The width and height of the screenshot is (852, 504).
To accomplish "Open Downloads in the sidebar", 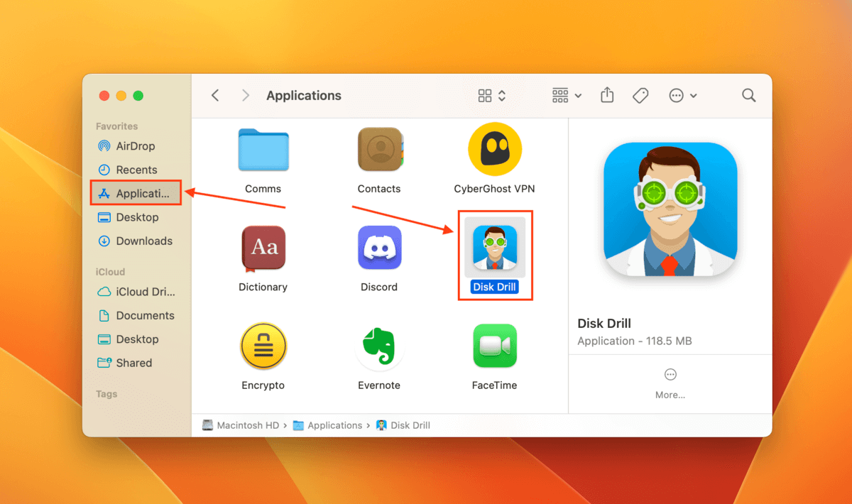I will pyautogui.click(x=144, y=241).
